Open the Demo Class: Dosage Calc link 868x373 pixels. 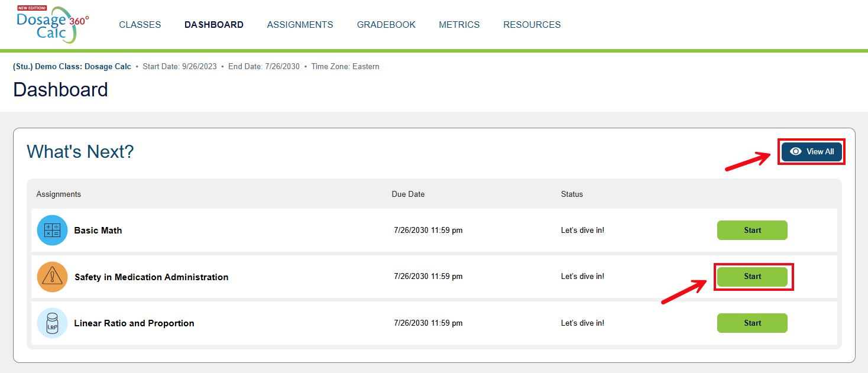72,66
